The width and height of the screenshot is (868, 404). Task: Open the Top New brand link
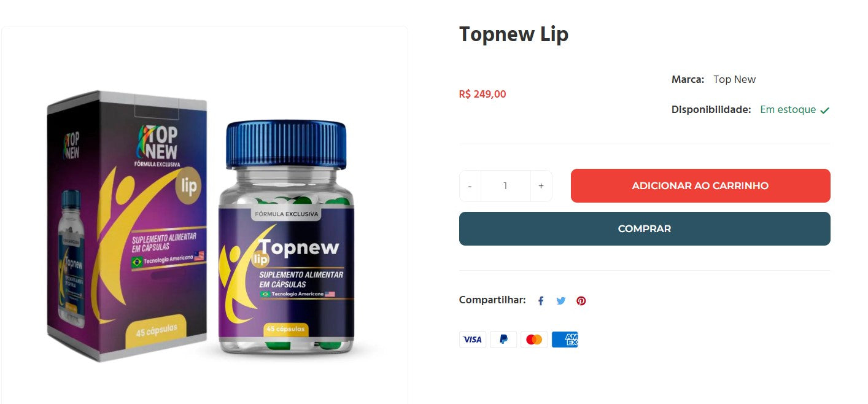click(x=734, y=79)
